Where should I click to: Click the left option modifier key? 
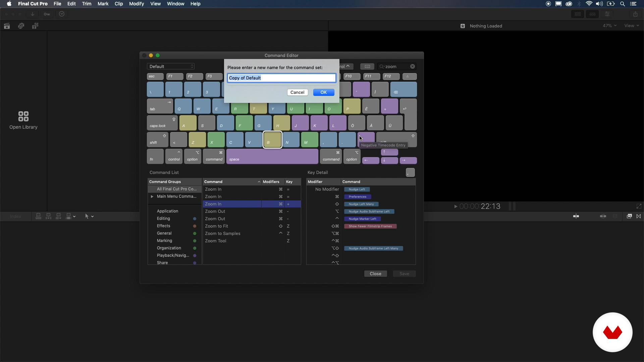(x=193, y=156)
